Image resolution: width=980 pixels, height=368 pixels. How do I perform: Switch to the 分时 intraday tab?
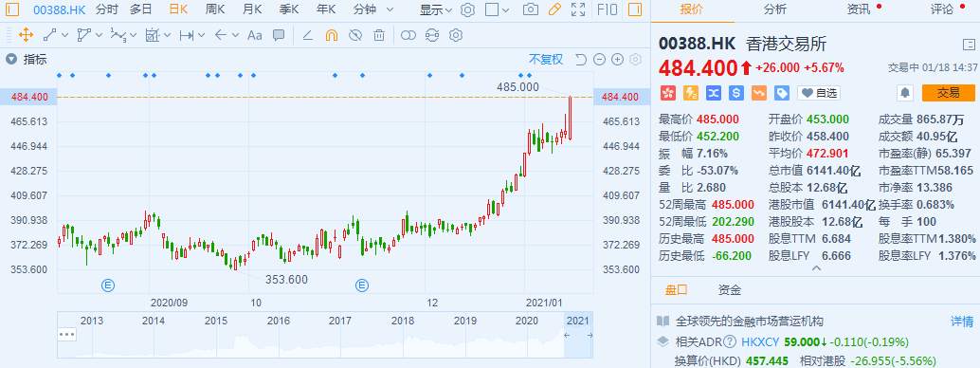pos(107,9)
